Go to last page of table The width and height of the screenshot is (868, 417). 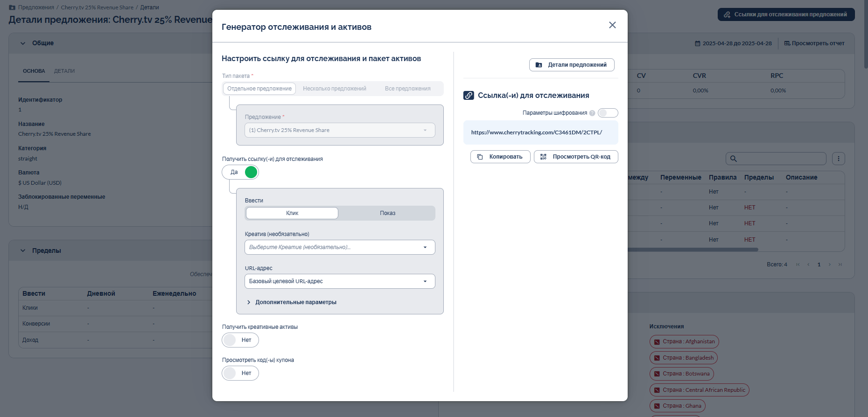click(x=840, y=264)
